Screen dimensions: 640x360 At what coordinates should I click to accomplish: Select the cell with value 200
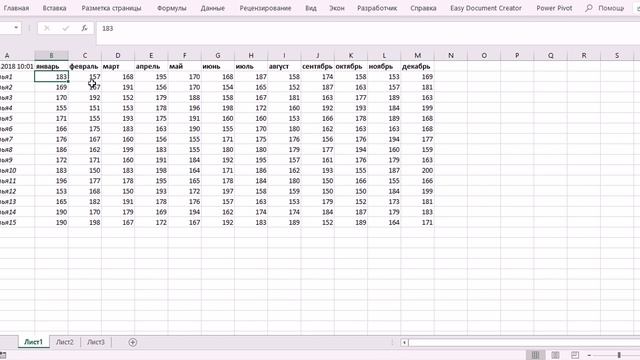[418, 170]
